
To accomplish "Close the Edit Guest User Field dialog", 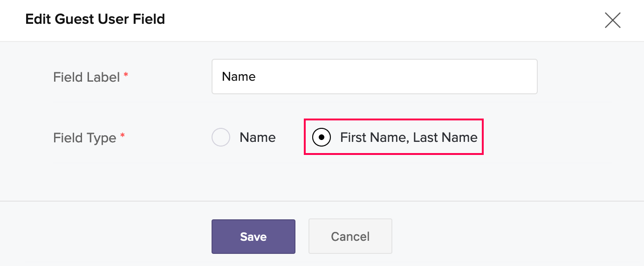I will click(612, 20).
